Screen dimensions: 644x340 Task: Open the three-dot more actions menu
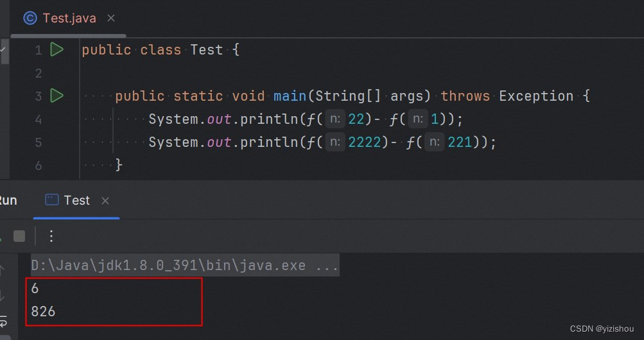click(51, 236)
